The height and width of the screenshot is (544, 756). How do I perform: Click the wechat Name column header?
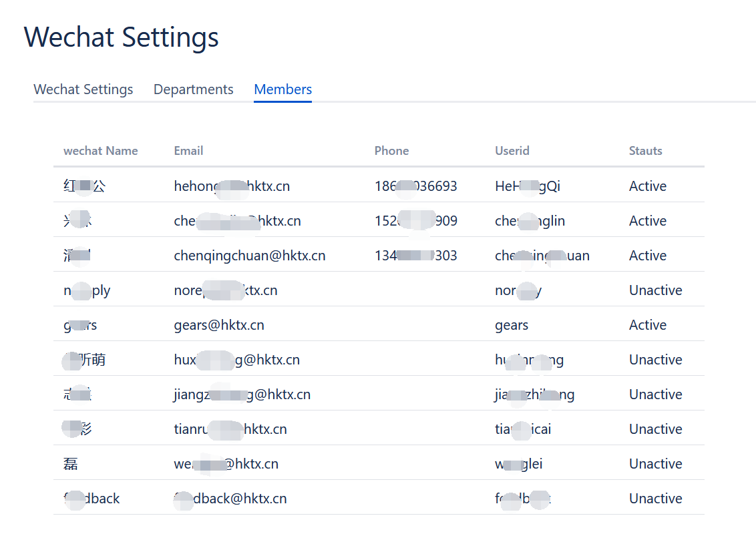pos(100,151)
